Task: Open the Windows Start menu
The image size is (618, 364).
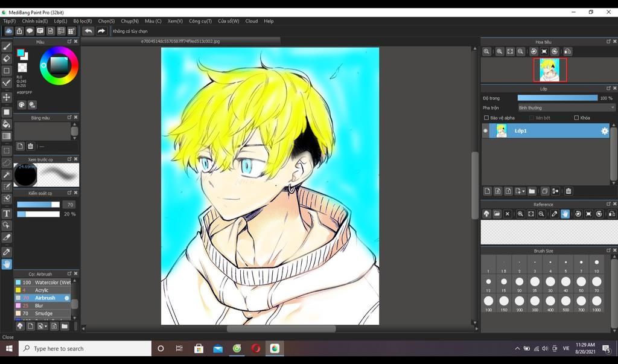Action: click(8, 349)
